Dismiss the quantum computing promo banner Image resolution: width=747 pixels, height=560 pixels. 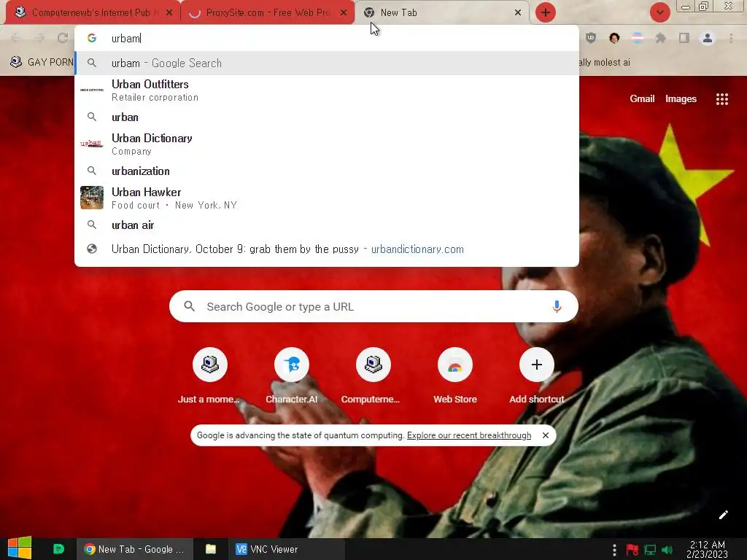546,435
